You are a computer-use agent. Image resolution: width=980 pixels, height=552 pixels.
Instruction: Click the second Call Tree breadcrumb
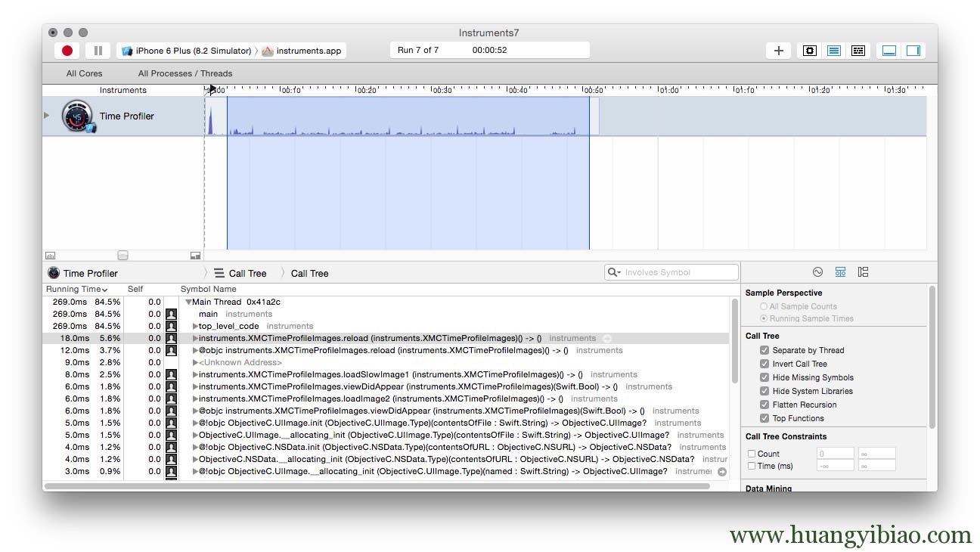coord(310,273)
